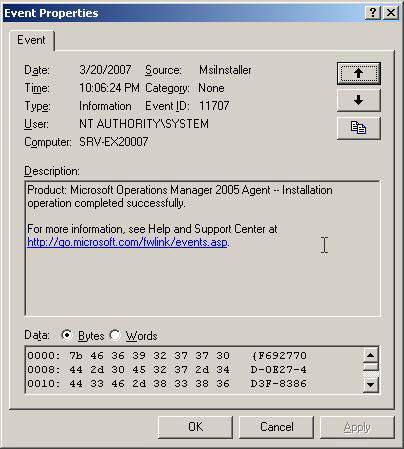Viewport: 404px width, 449px height.
Task: Click the source value MsiInstaller
Action: (x=225, y=70)
